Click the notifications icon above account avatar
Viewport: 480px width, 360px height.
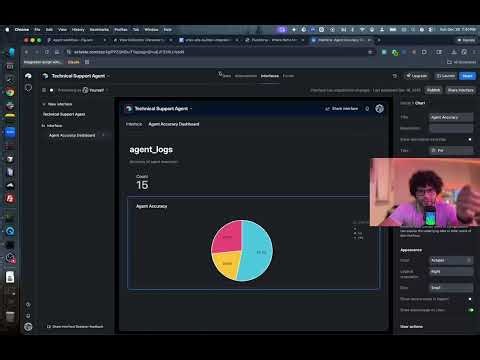[28, 315]
